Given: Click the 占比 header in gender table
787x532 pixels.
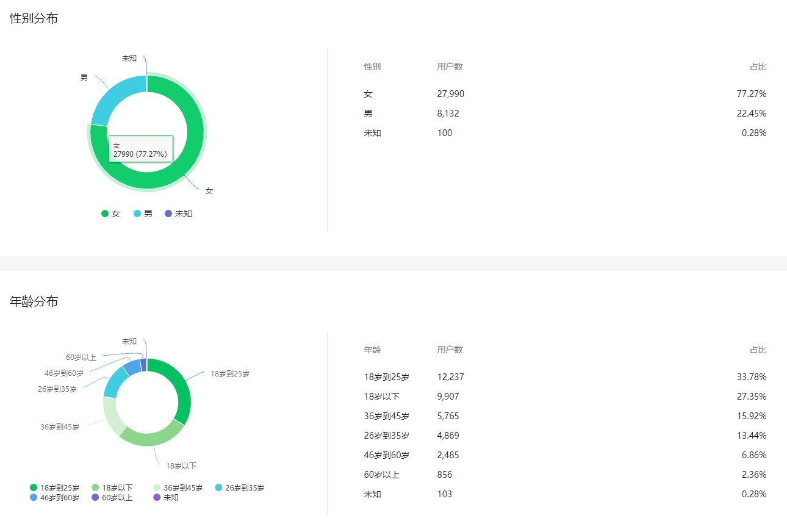Looking at the screenshot, I should click(758, 66).
